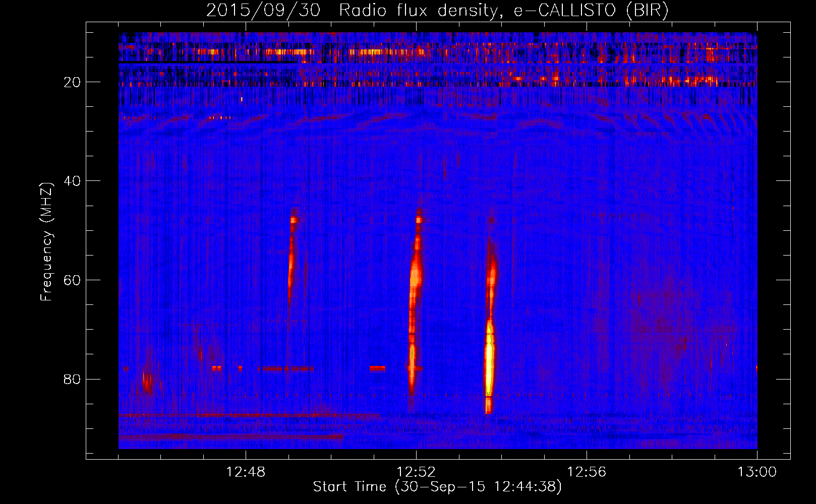Click the 'Start Time (30-Sep-15 12:44:38)' label
Image resolution: width=816 pixels, height=504 pixels.
click(x=437, y=487)
